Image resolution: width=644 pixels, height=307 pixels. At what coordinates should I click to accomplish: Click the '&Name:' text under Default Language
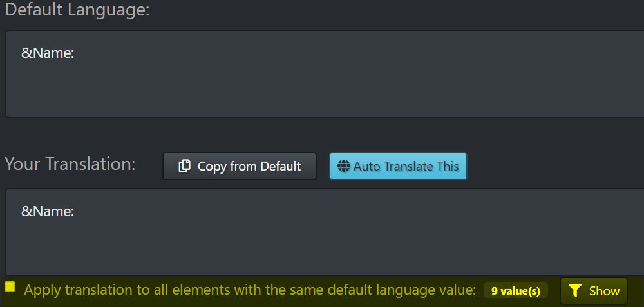(48, 53)
